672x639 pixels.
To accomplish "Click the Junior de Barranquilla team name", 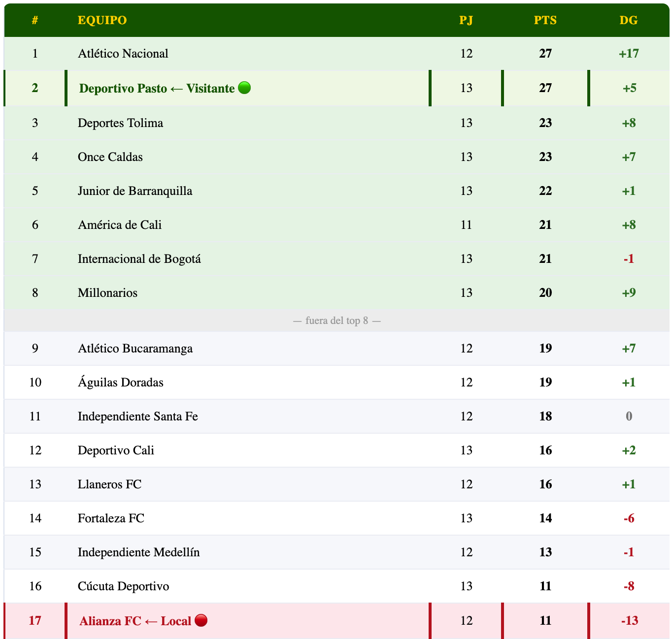I will (x=135, y=191).
